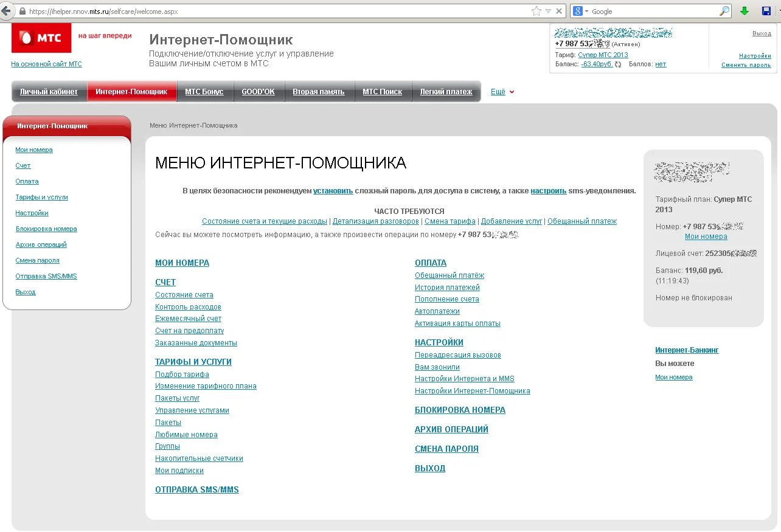Image resolution: width=781 pixels, height=532 pixels.
Task: Open 'Отправка SMS/MMS' in the left sidebar
Action: pyautogui.click(x=46, y=276)
